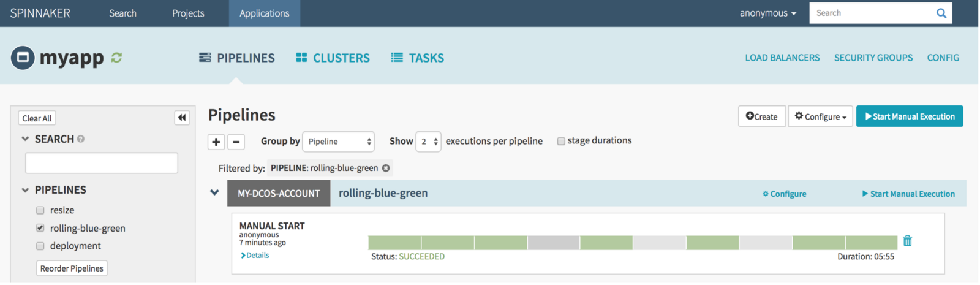Collapse the filter sidebar with double-arrow icon

pyautogui.click(x=182, y=118)
